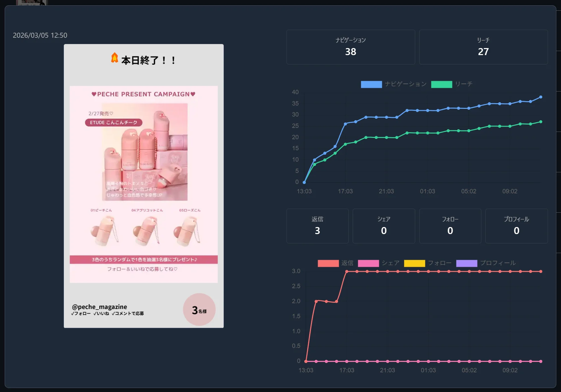Click the PECHE PRESENT CAMPAIGN title
Screen dimensions: 561x392
(143, 94)
